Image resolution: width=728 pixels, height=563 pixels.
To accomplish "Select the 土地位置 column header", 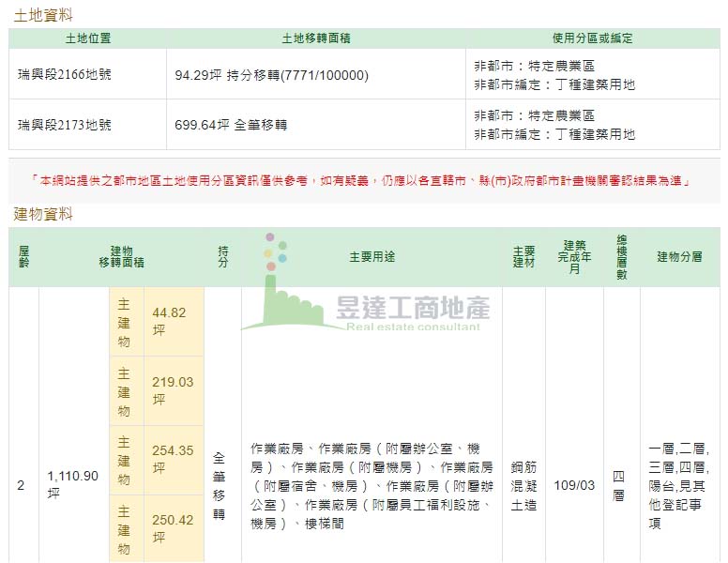I will coord(88,38).
